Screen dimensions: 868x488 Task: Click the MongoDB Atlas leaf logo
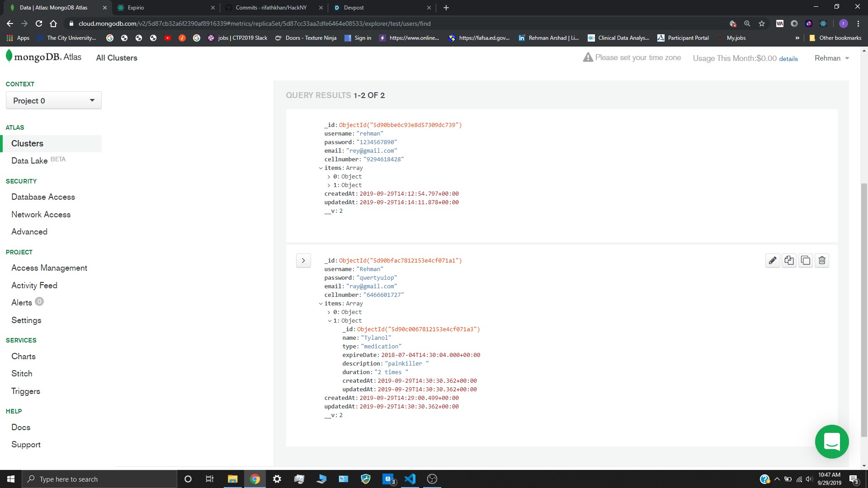coord(9,56)
